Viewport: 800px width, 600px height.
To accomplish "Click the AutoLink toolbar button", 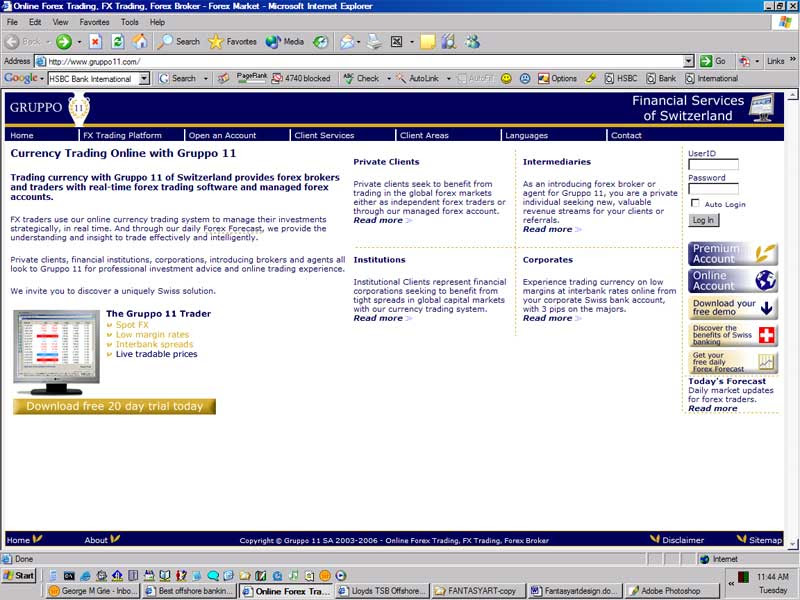I will [418, 79].
